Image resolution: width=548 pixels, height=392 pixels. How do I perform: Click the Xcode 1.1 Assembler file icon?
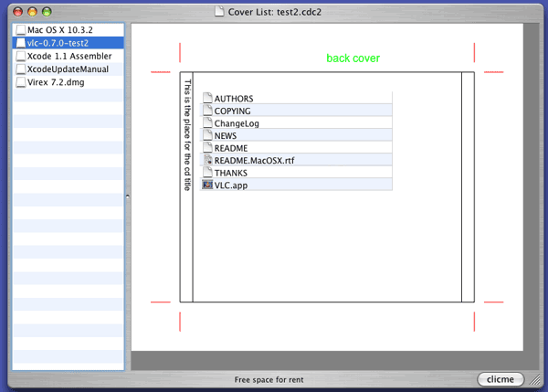click(x=20, y=56)
